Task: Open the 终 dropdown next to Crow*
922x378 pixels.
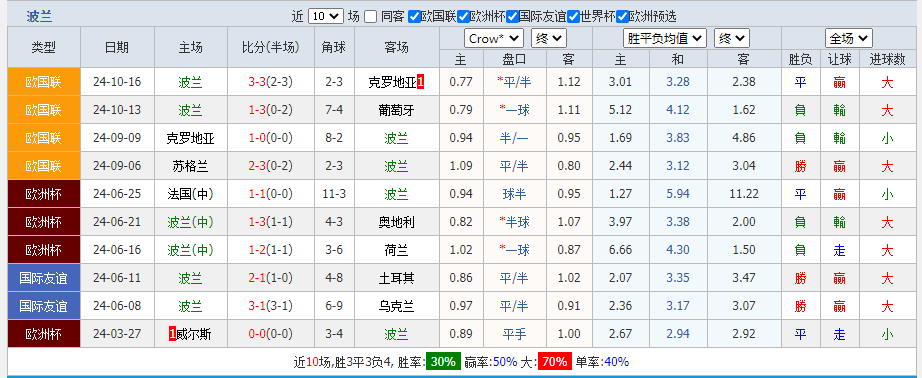Action: click(549, 39)
